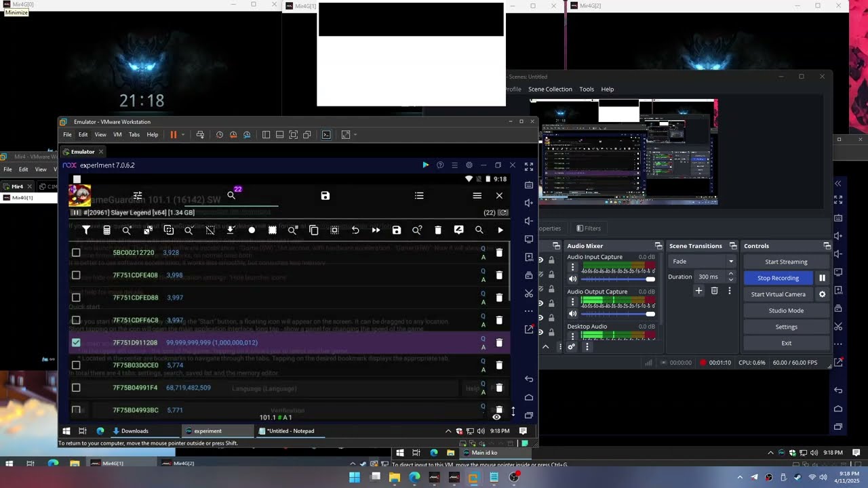Uncheck the 7F751D911208 row checkbox
Viewport: 868px width, 488px height.
click(76, 342)
